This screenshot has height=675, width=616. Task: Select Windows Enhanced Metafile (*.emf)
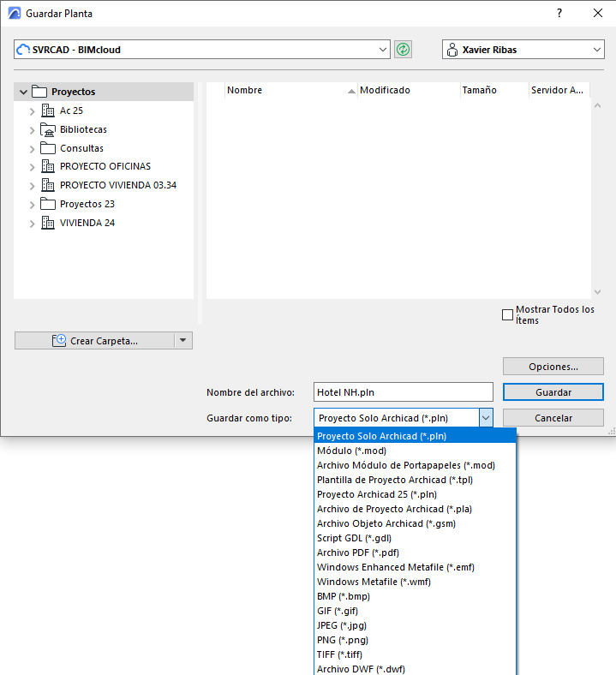416,567
